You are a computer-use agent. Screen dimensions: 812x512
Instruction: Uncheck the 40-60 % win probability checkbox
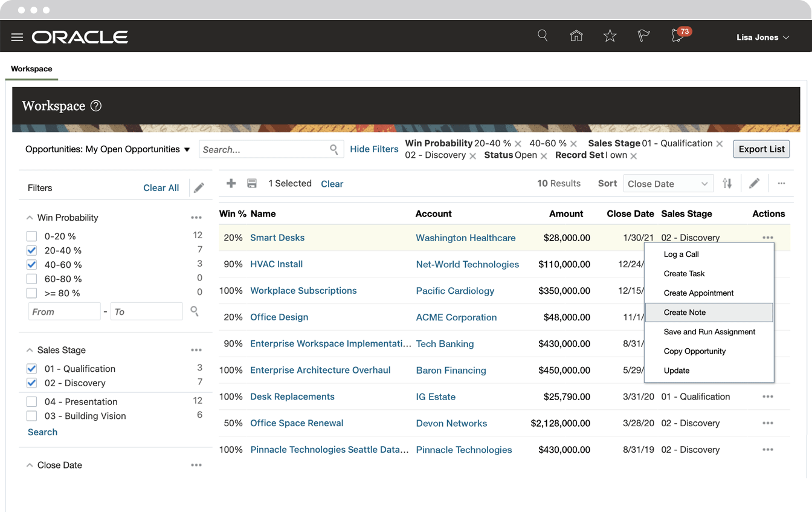point(32,265)
